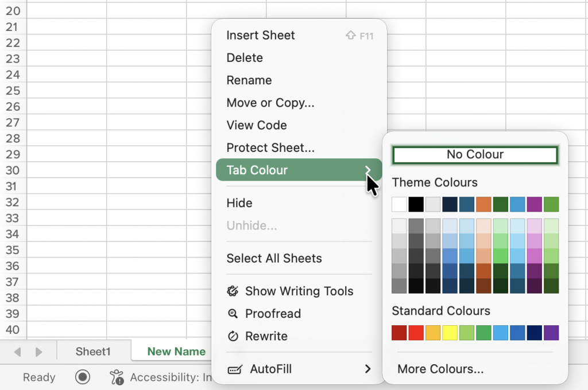Select row 30 header
This screenshot has height=390, width=588.
pyautogui.click(x=13, y=170)
